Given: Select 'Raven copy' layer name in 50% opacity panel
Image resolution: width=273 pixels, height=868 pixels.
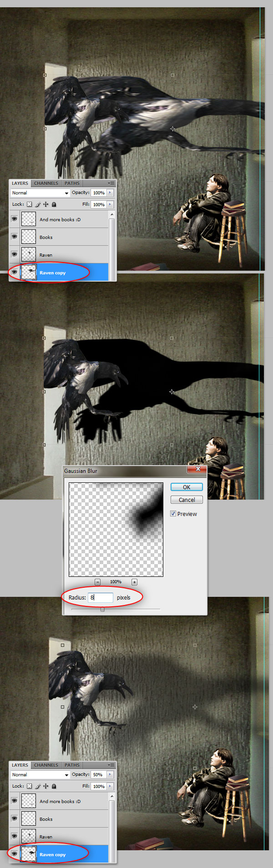Looking at the screenshot, I should [x=52, y=855].
